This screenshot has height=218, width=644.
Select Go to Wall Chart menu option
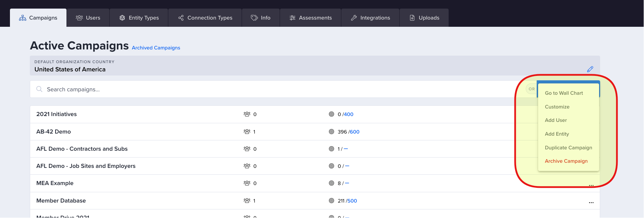click(564, 93)
